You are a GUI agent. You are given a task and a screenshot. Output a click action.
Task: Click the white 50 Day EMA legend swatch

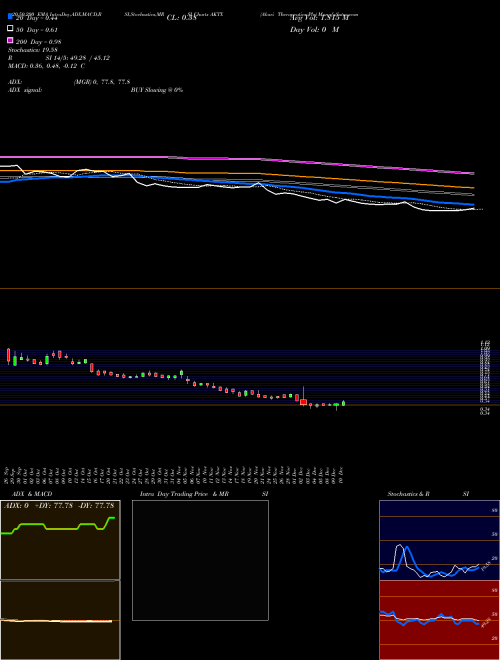[10, 28]
